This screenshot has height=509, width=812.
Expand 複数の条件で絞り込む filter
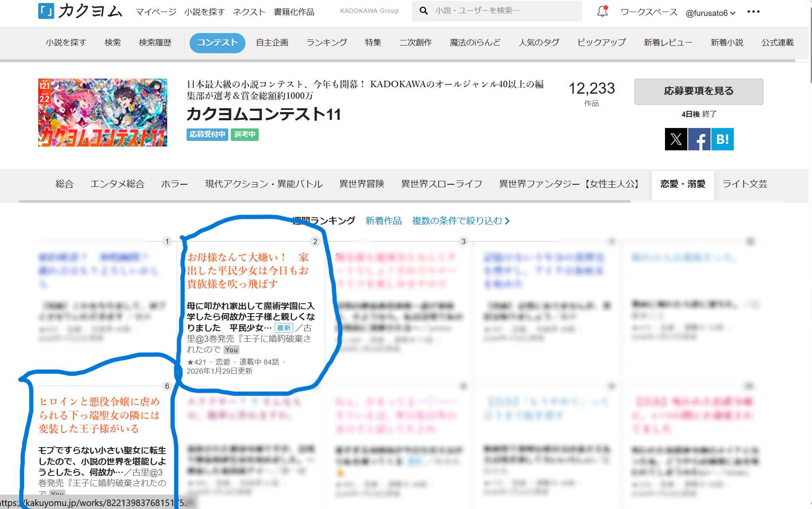pyautogui.click(x=460, y=221)
